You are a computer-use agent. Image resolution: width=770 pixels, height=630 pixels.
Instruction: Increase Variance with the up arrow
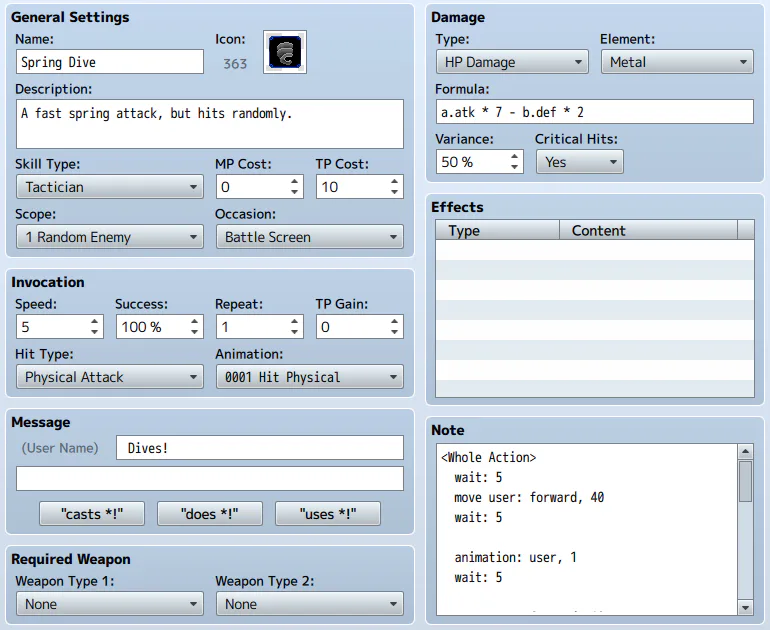click(514, 157)
